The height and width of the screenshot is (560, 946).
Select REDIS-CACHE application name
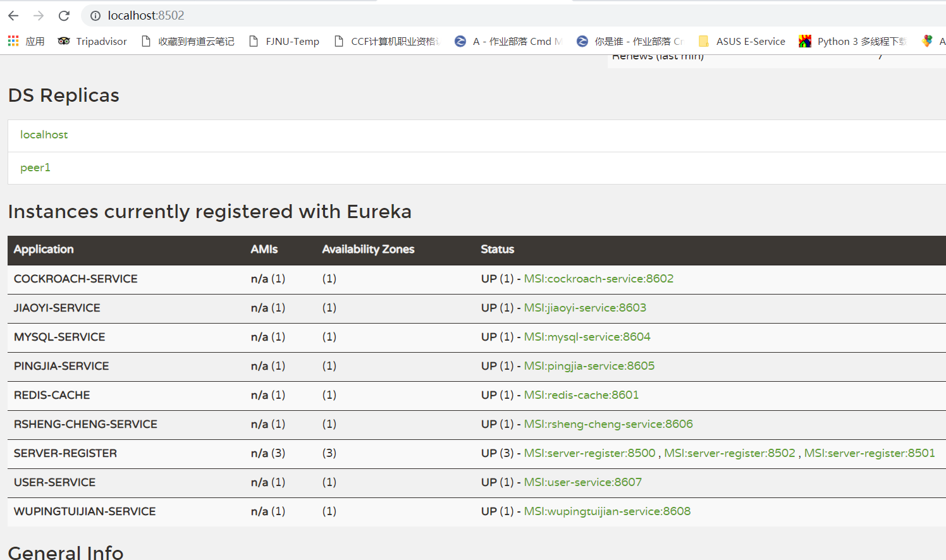click(52, 395)
